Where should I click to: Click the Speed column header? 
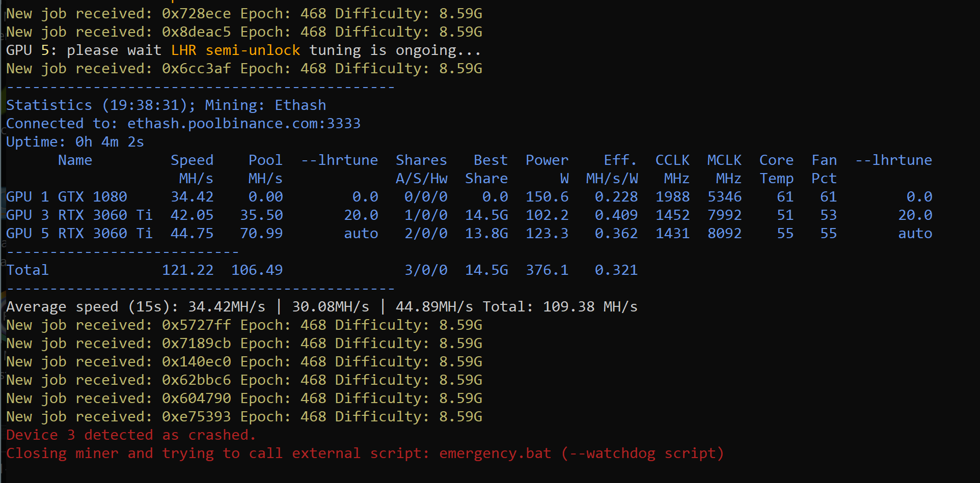(192, 160)
